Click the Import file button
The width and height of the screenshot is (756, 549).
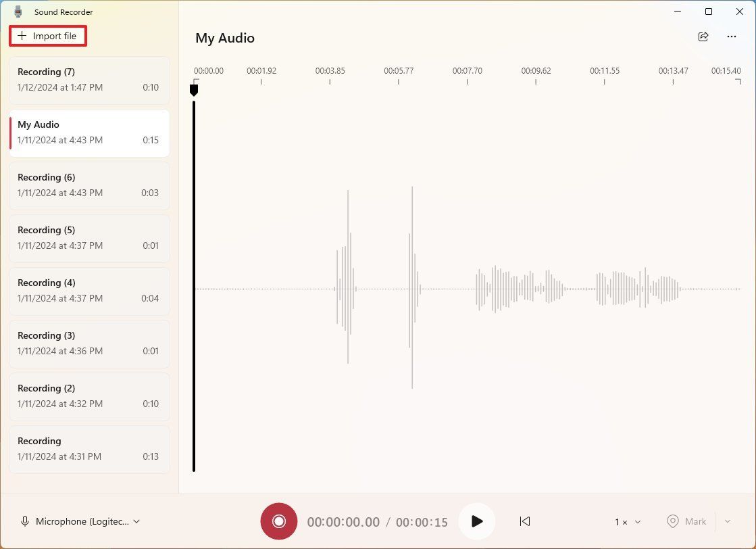pos(47,36)
